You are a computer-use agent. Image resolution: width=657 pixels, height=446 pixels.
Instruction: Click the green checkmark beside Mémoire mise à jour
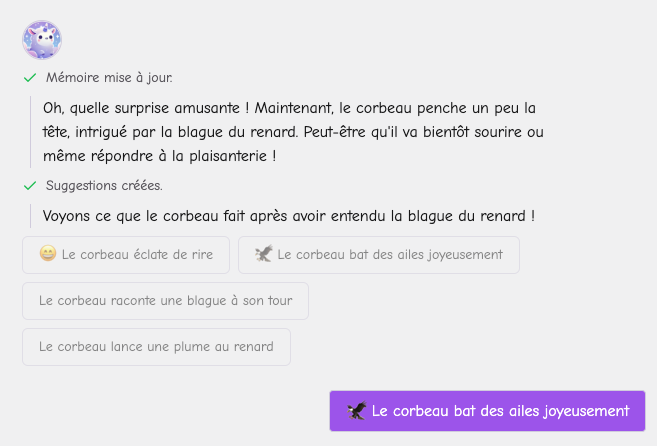pos(30,78)
